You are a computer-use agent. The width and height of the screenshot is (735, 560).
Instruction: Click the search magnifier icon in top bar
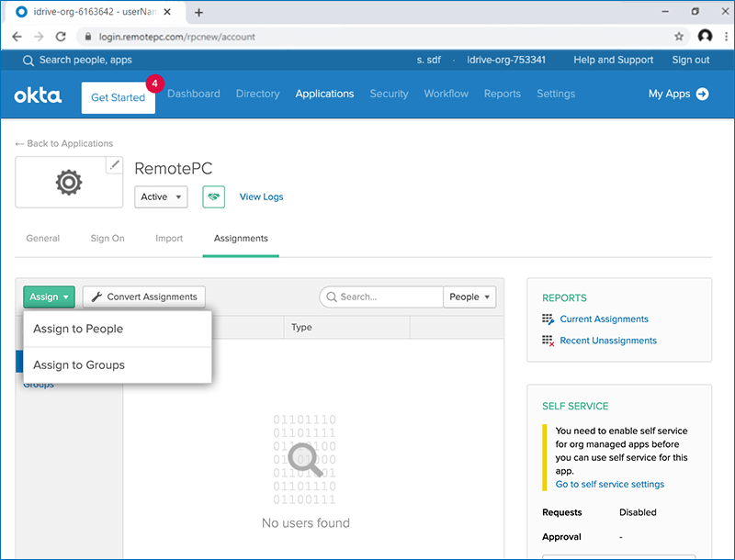point(28,61)
